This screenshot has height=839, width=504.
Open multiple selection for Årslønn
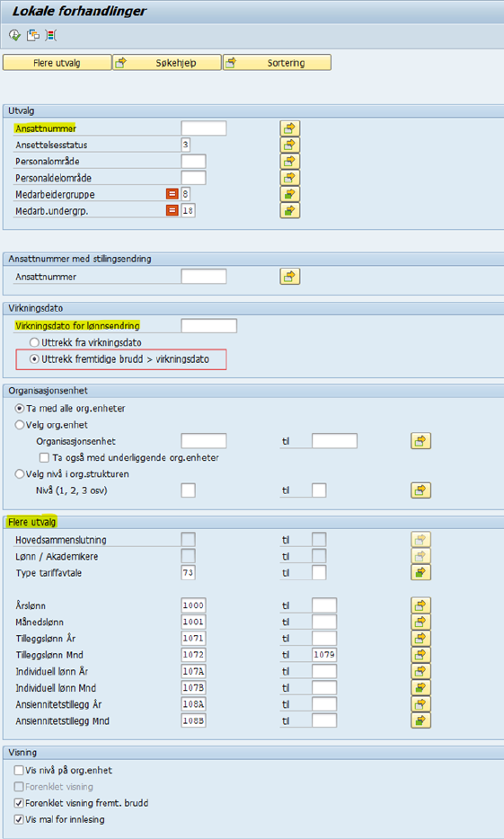(420, 605)
